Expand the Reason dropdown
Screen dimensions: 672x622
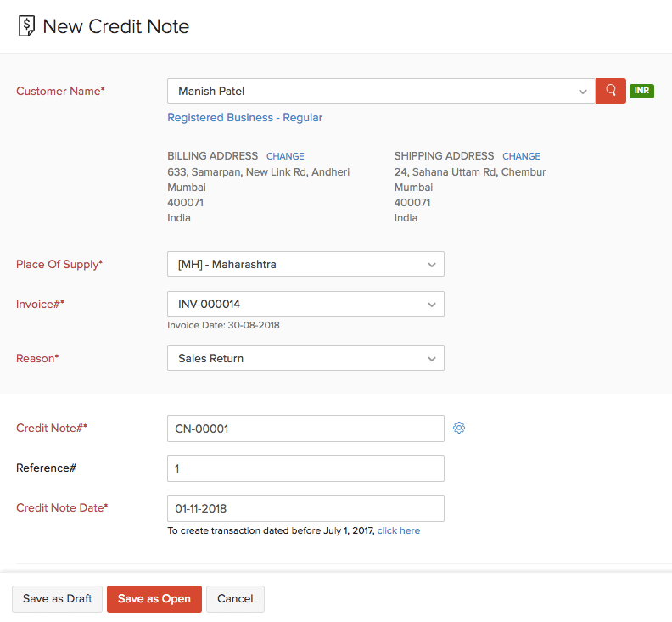tap(305, 358)
